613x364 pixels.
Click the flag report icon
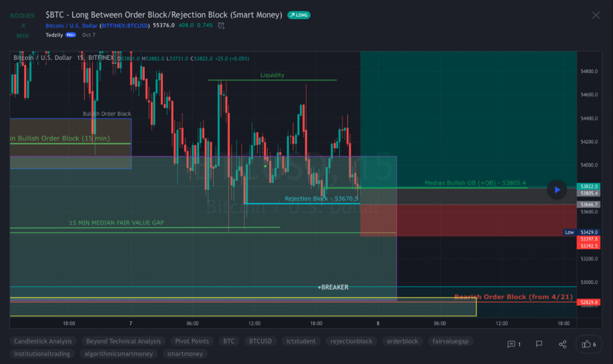pos(539,344)
